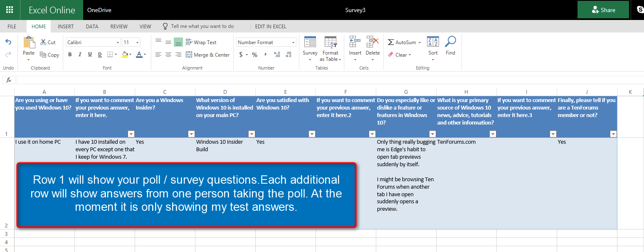The width and height of the screenshot is (644, 252).
Task: Increase decimal places
Action: [277, 55]
